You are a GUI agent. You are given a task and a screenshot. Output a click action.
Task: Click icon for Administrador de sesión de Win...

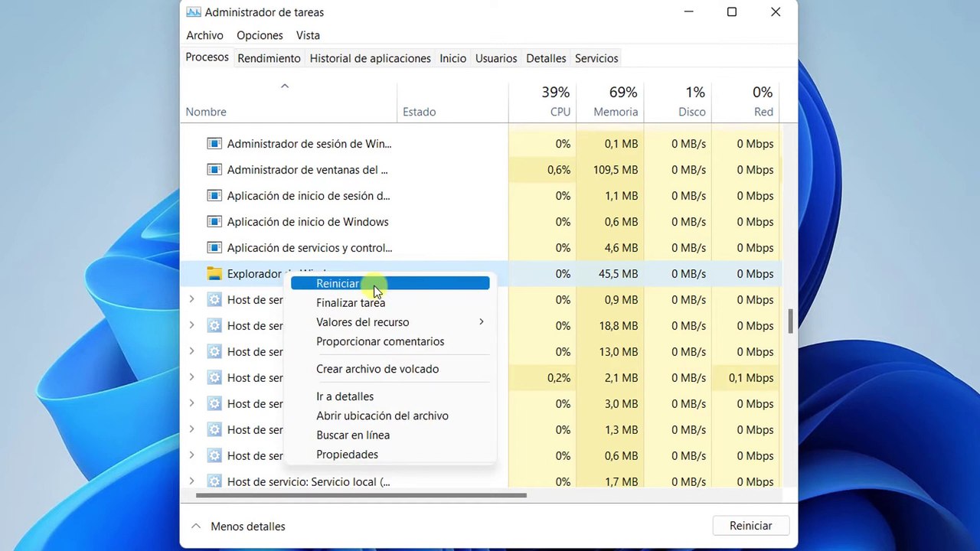(x=214, y=144)
